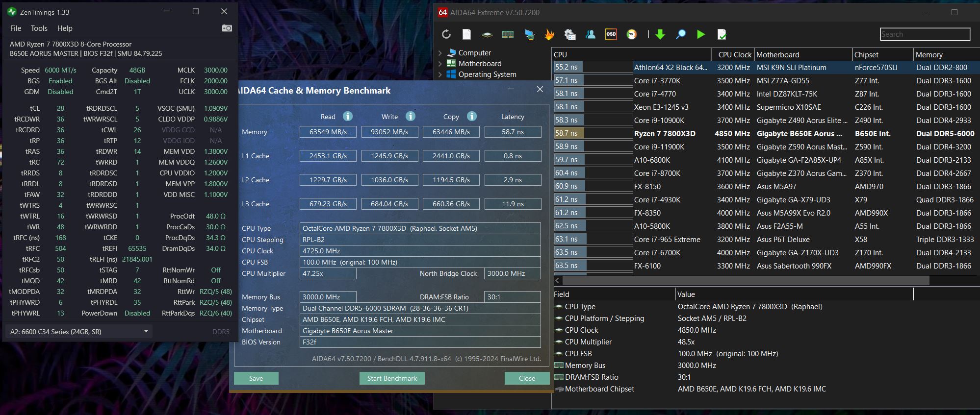Click the tREFI value 65535
The width and height of the screenshot is (980, 415).
point(137,248)
